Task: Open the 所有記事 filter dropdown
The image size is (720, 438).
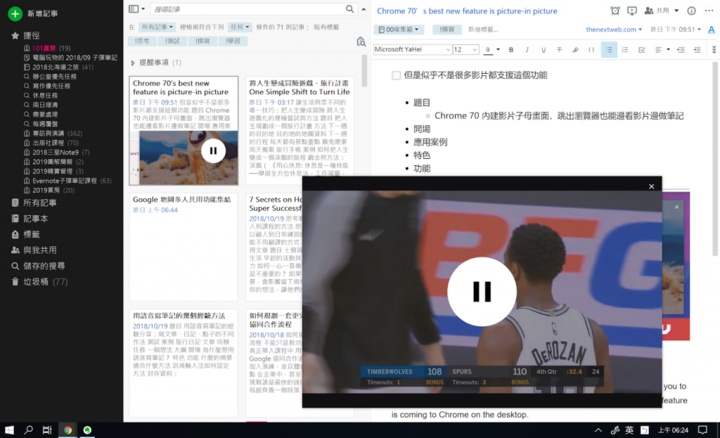Action: point(157,27)
